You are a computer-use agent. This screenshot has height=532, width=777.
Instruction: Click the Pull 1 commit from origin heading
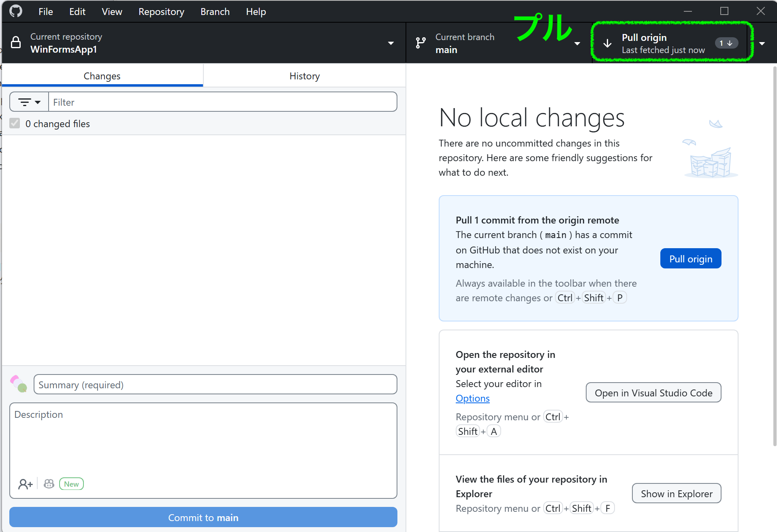tap(537, 220)
